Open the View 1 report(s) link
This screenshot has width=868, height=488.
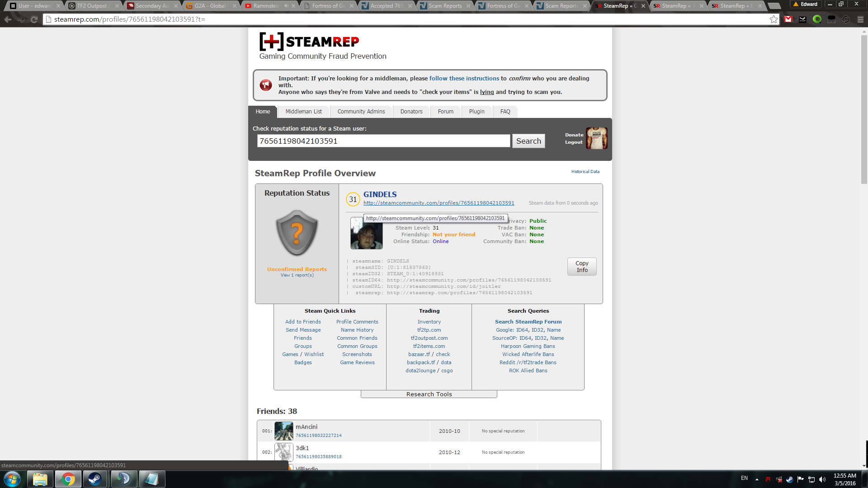[x=297, y=275]
